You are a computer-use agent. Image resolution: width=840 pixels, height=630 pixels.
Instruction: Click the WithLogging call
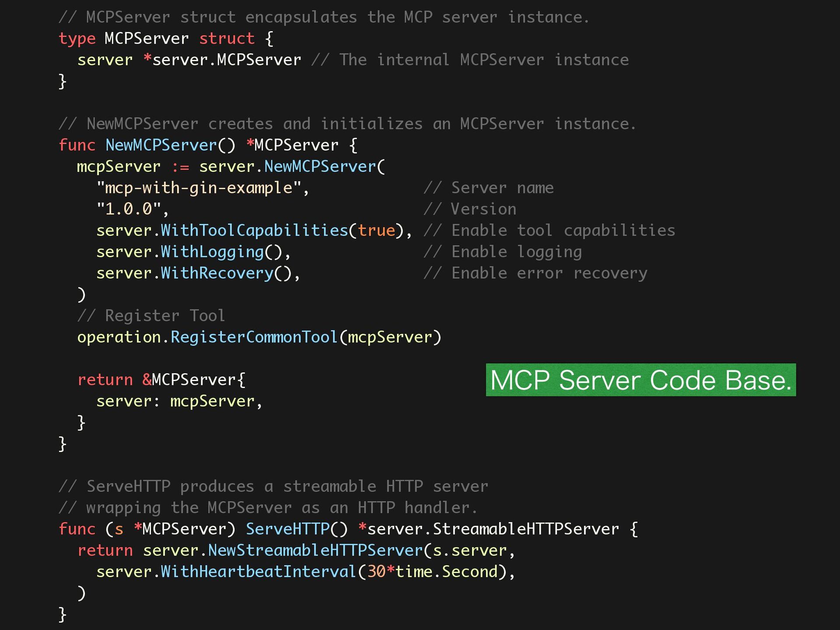pos(212,252)
